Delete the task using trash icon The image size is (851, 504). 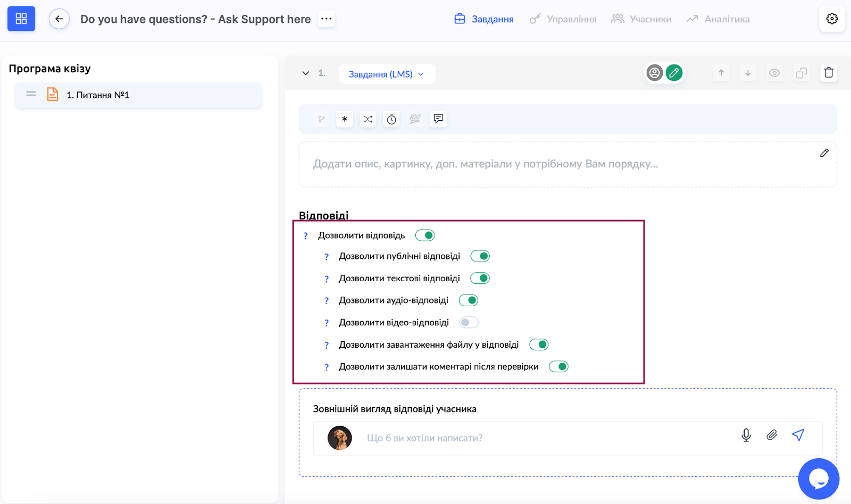(x=829, y=73)
